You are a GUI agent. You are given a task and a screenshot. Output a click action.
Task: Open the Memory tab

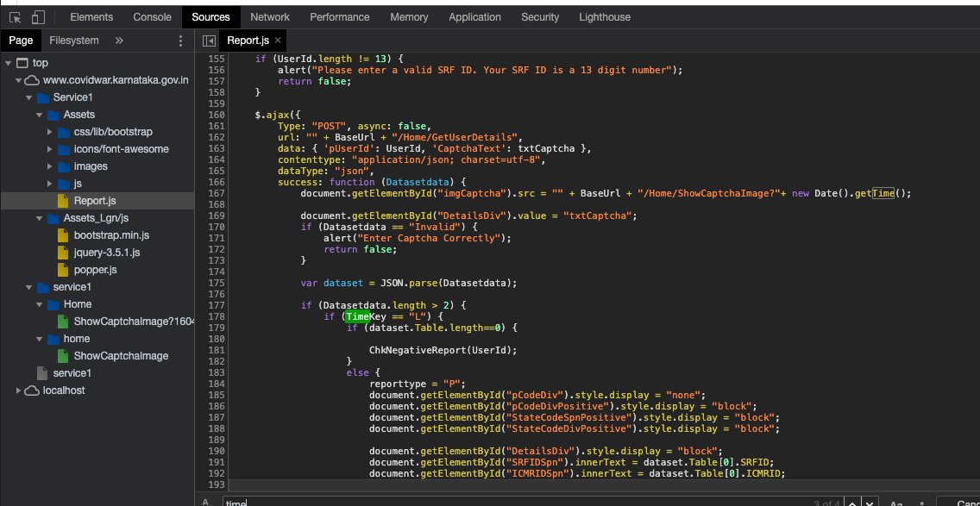409,17
